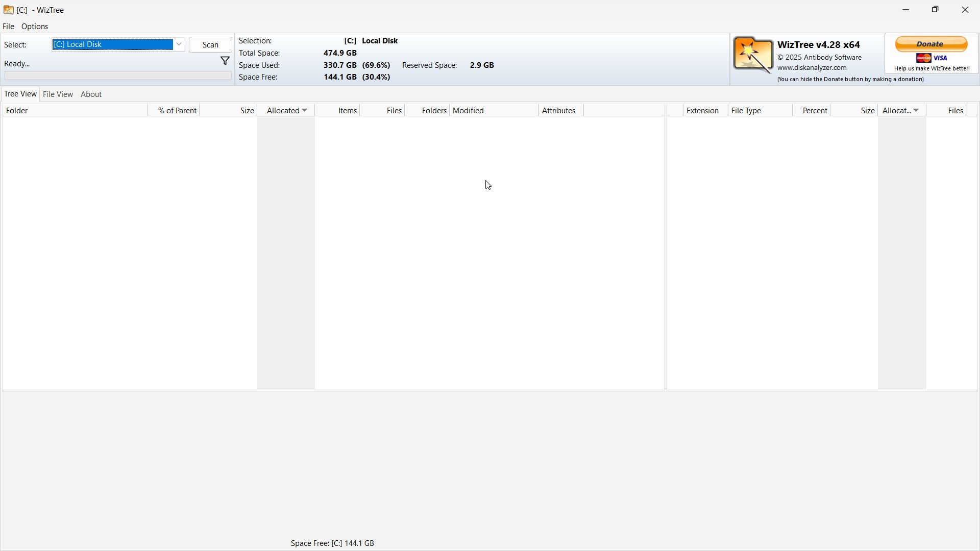Viewport: 980px width, 551px height.
Task: Sort tree by Files column header
Action: pos(383,111)
